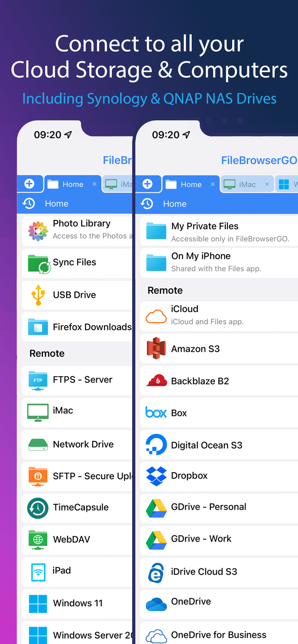Image resolution: width=298 pixels, height=644 pixels.
Task: Select the Windows 11 row label
Action: [x=78, y=603]
